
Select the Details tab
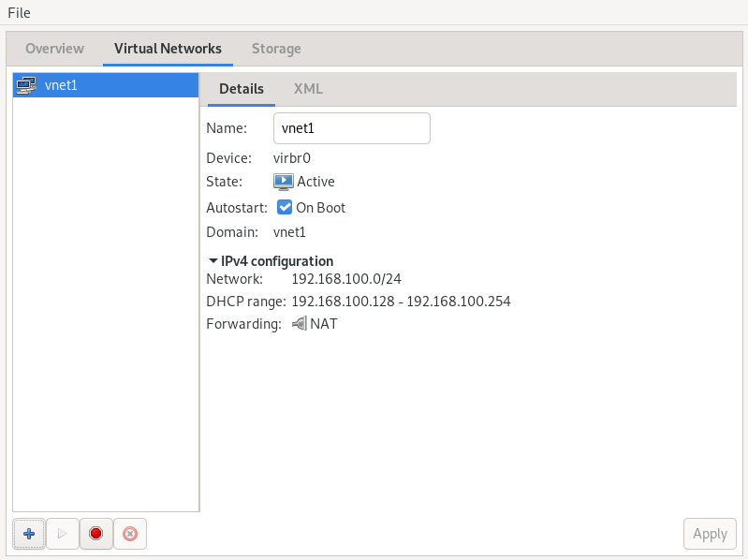coord(242,89)
